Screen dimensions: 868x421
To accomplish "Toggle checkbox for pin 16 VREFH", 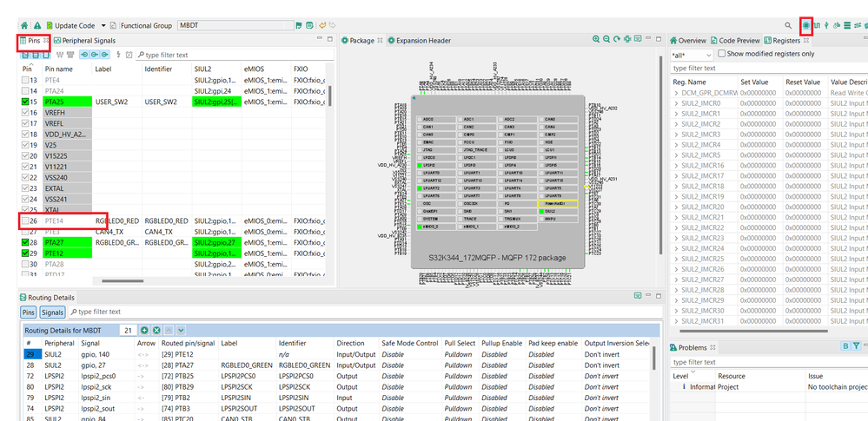I will [x=25, y=113].
